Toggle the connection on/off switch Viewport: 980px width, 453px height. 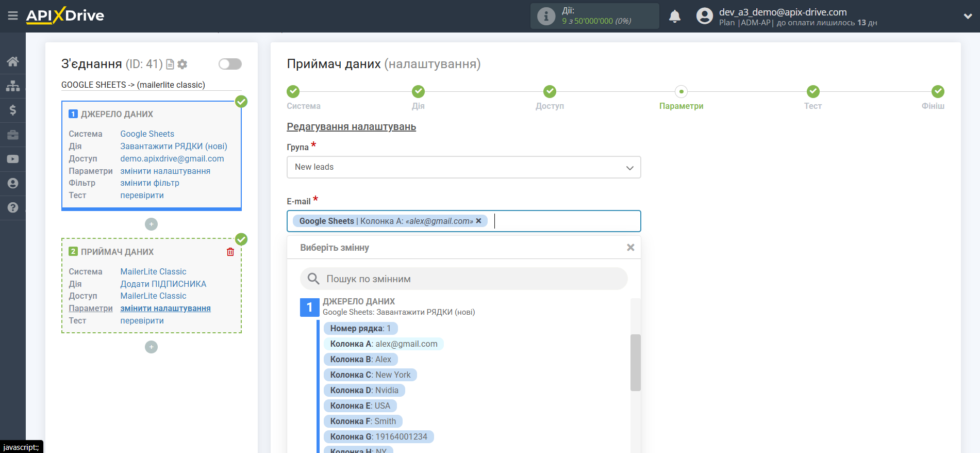click(230, 64)
